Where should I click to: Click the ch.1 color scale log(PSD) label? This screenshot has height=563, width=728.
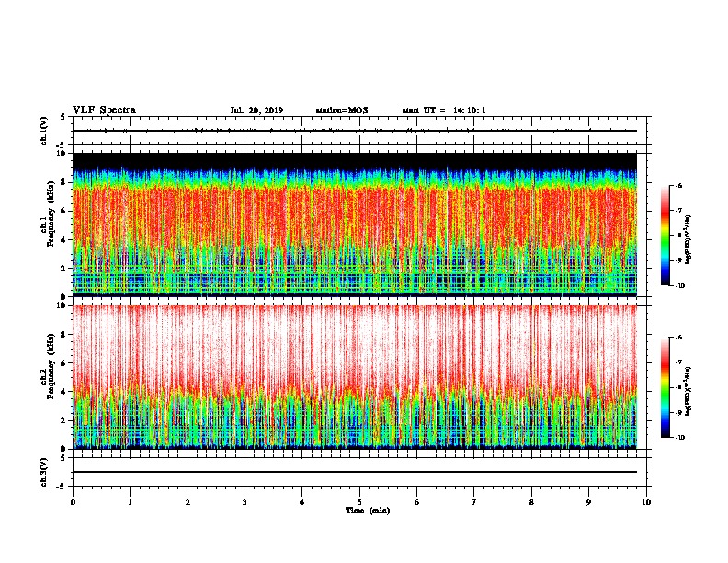688,239
